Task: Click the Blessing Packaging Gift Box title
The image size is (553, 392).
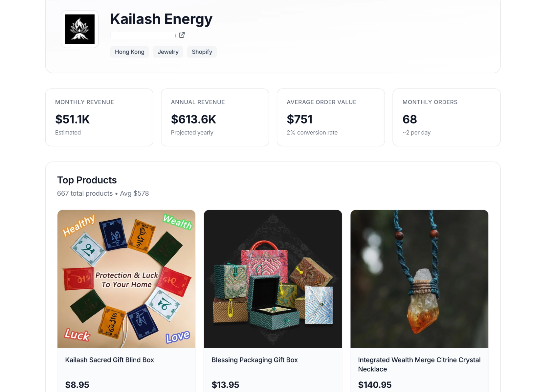Action: [x=254, y=360]
